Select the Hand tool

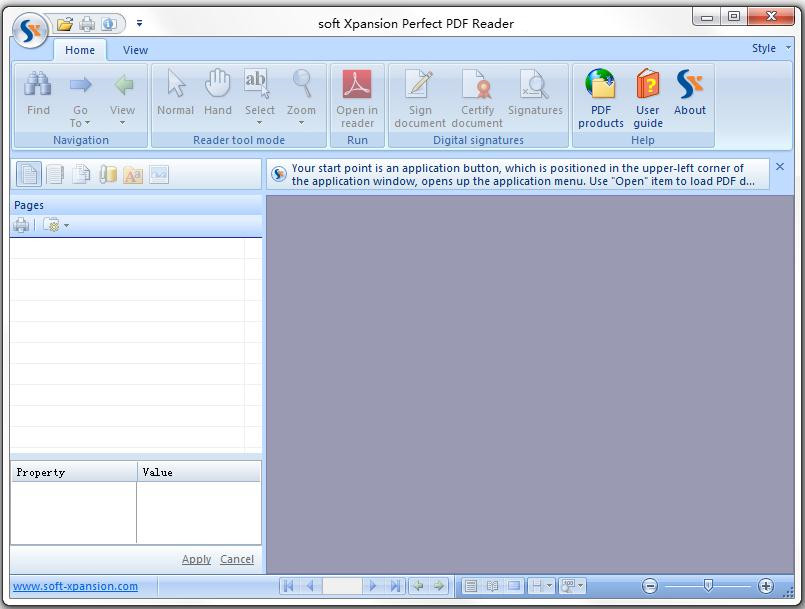[x=217, y=90]
